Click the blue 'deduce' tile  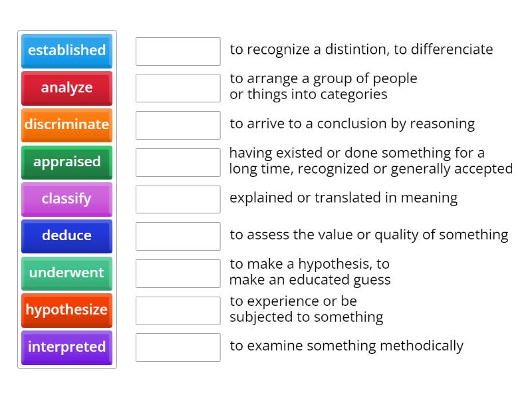(66, 235)
